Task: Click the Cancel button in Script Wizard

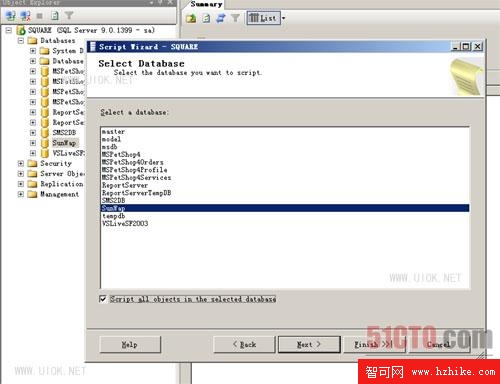Action: [x=439, y=344]
